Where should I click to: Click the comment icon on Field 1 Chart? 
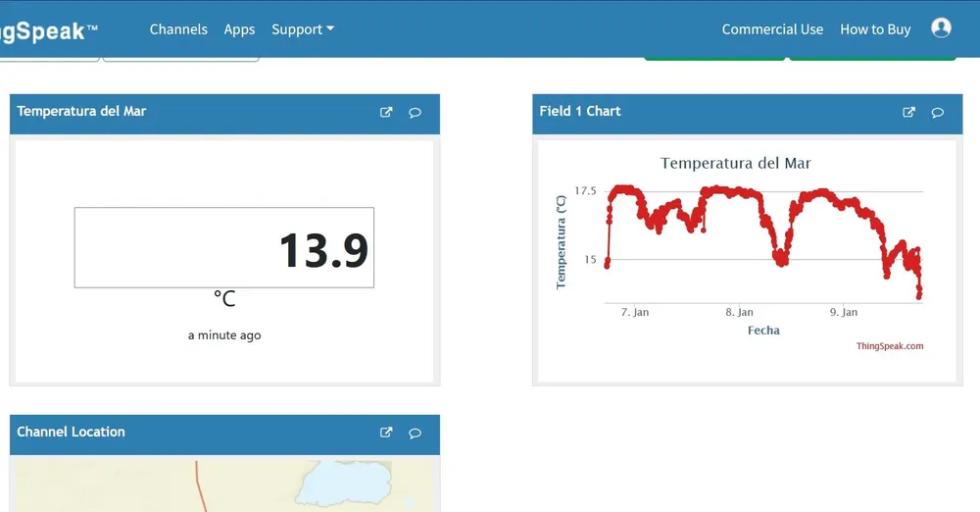(937, 113)
